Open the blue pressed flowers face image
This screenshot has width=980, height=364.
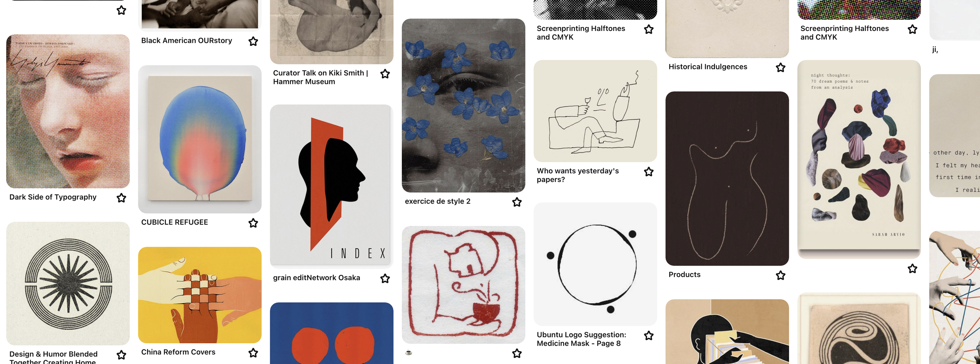[x=463, y=106]
